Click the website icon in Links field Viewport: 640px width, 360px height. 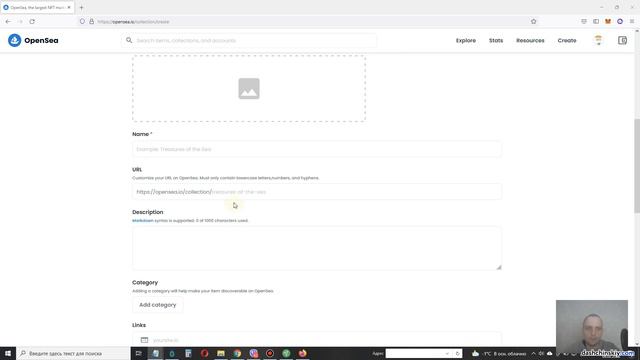pos(144,340)
